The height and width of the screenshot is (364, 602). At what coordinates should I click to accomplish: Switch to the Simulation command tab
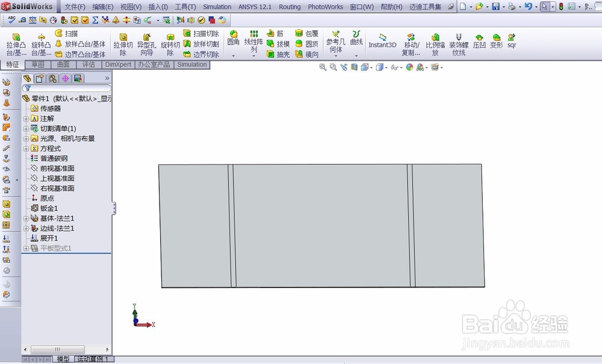coord(192,64)
